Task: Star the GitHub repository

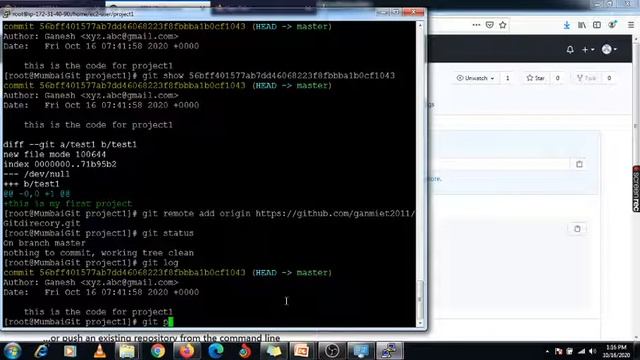Action: [x=536, y=78]
